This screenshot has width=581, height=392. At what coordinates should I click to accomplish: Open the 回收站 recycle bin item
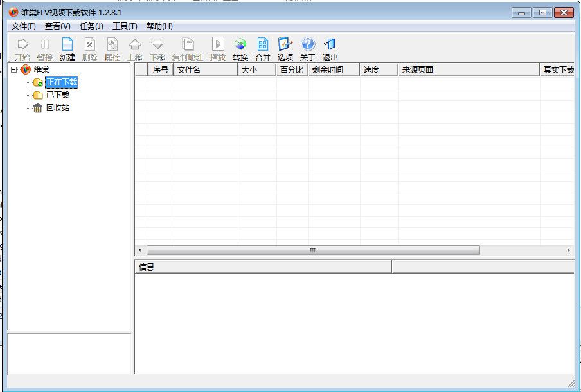point(58,108)
